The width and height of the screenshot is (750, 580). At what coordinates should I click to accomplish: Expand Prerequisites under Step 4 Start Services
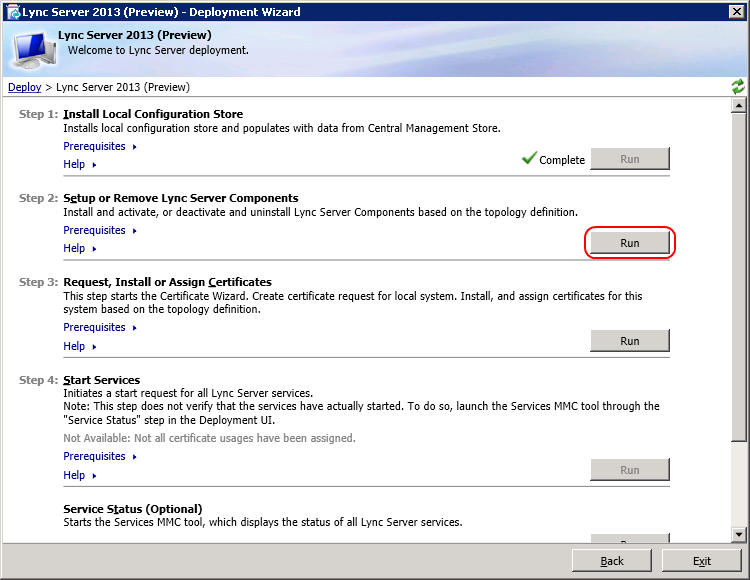click(100, 457)
